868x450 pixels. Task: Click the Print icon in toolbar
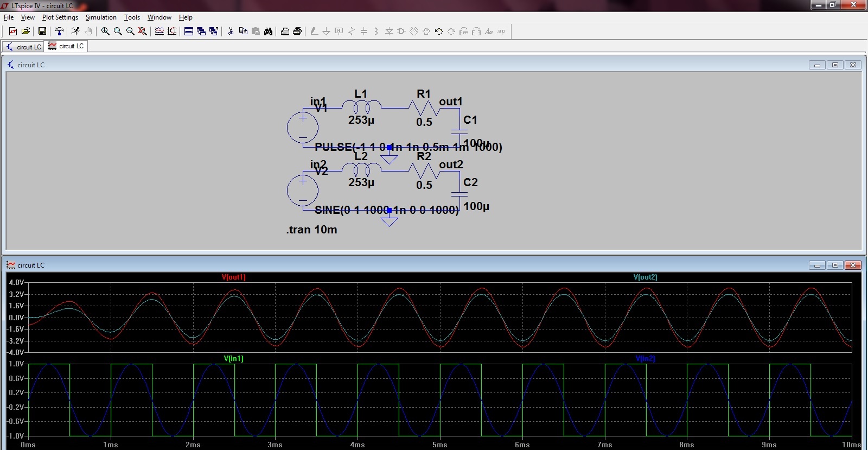point(297,31)
